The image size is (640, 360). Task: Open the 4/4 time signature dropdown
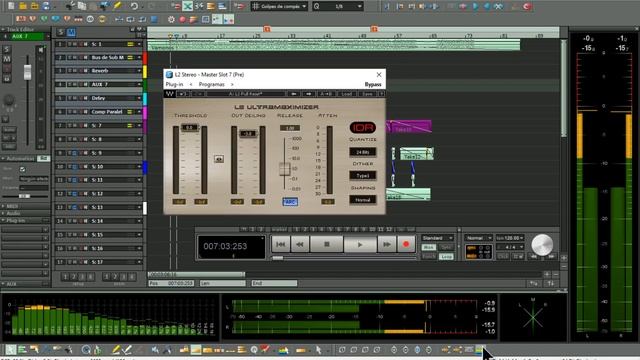[x=509, y=247]
